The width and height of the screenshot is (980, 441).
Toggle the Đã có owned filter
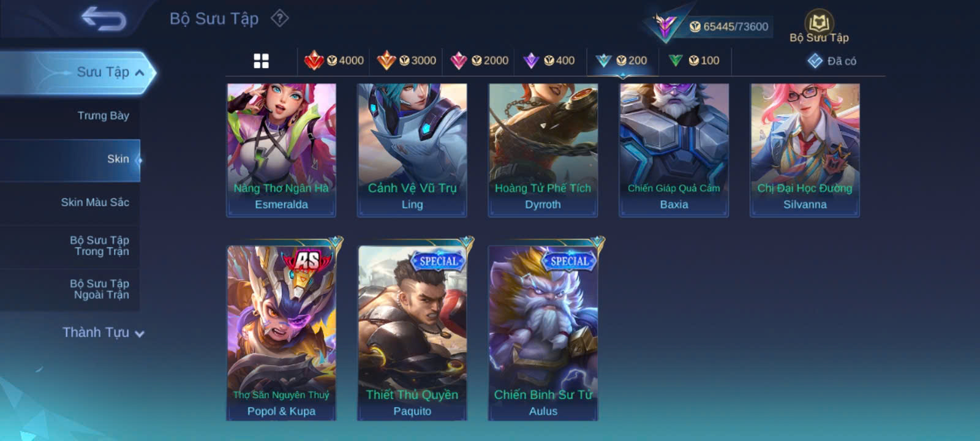coord(831,61)
